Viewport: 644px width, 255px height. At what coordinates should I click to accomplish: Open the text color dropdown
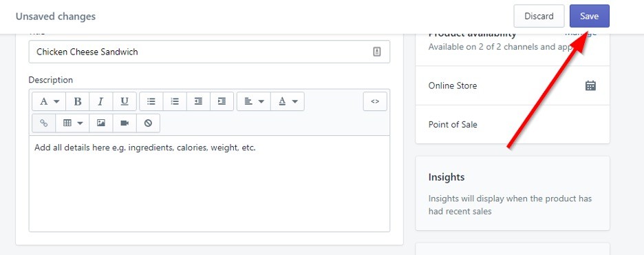pos(288,101)
